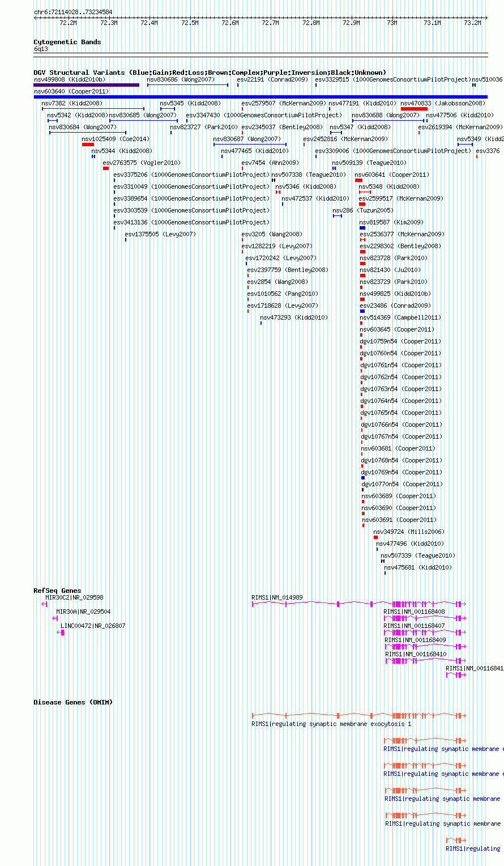Open nsv830685 (Wong2007) variant
Screen dimensions: 504x866
click(143, 115)
